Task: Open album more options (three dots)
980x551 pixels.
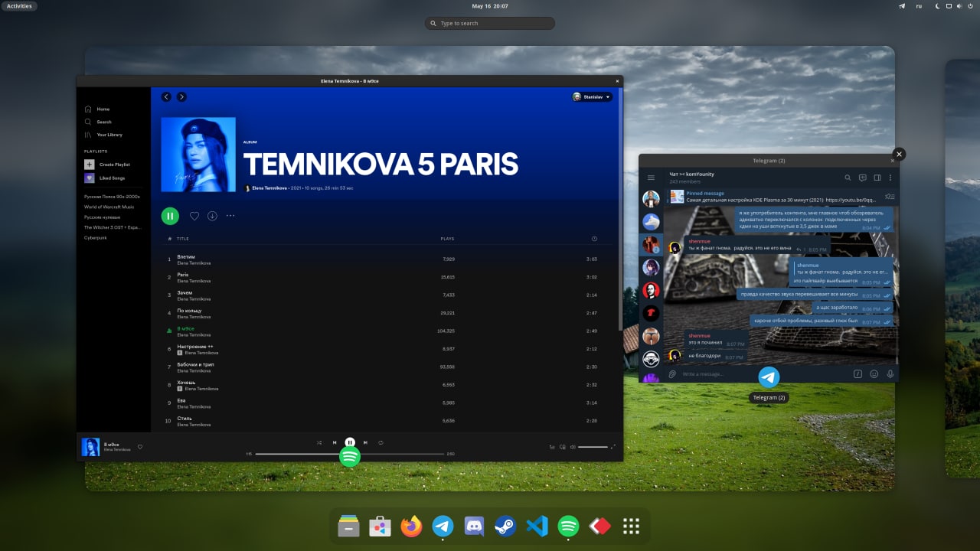Action: click(230, 216)
